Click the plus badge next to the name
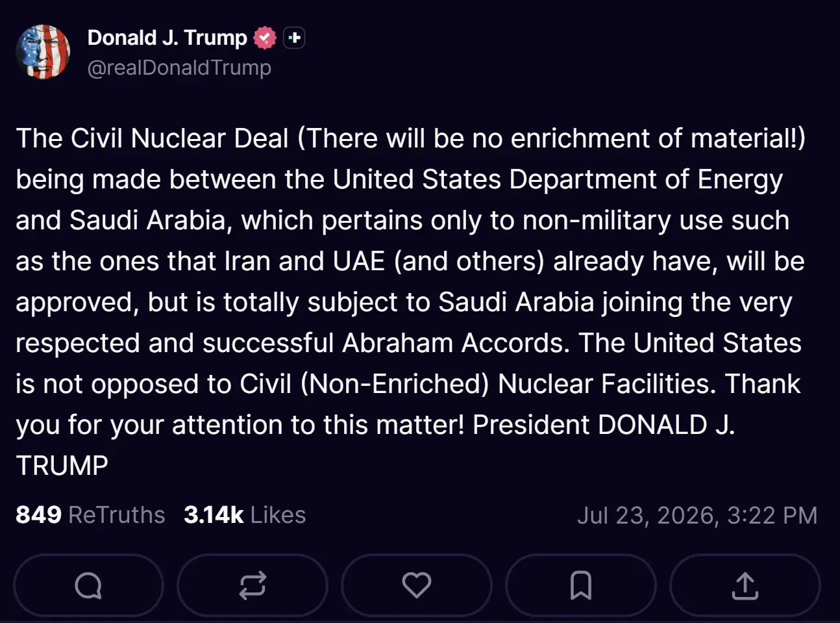This screenshot has width=840, height=623. 294,38
